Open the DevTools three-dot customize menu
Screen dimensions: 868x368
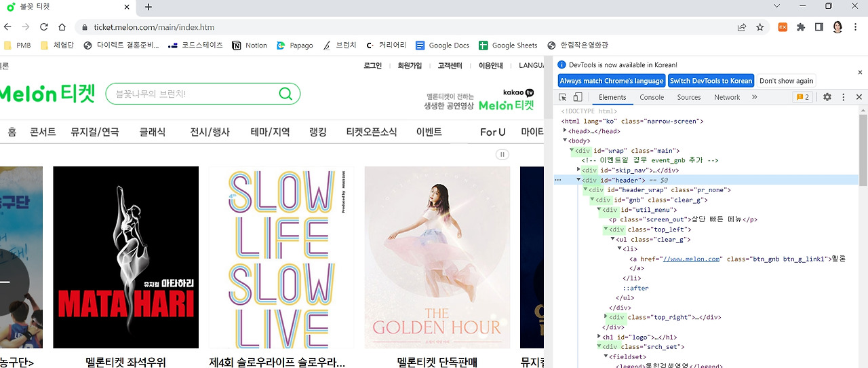point(844,97)
